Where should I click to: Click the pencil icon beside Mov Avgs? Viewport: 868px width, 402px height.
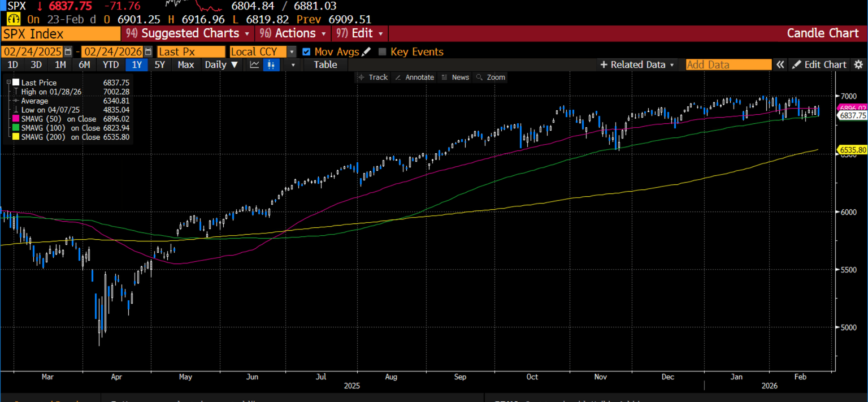(366, 51)
